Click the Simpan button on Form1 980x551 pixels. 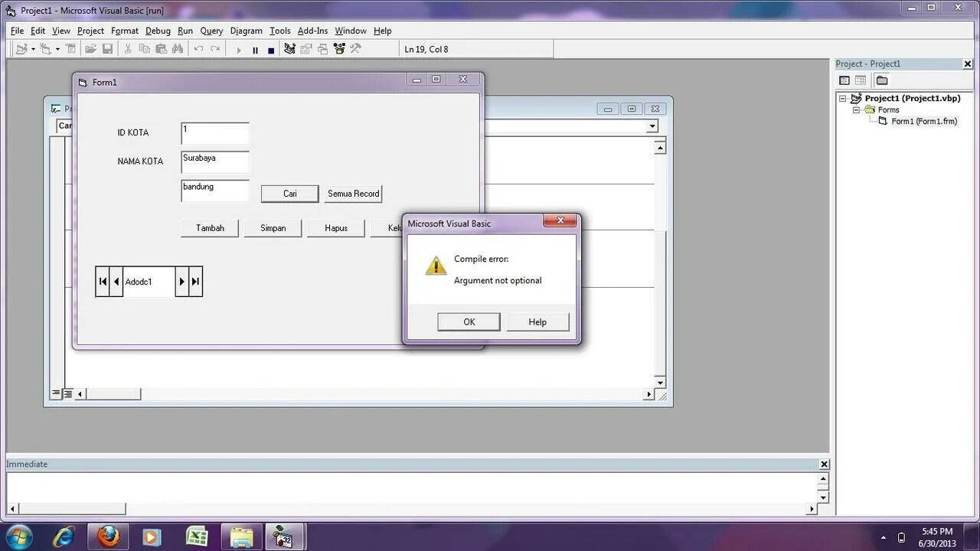273,228
